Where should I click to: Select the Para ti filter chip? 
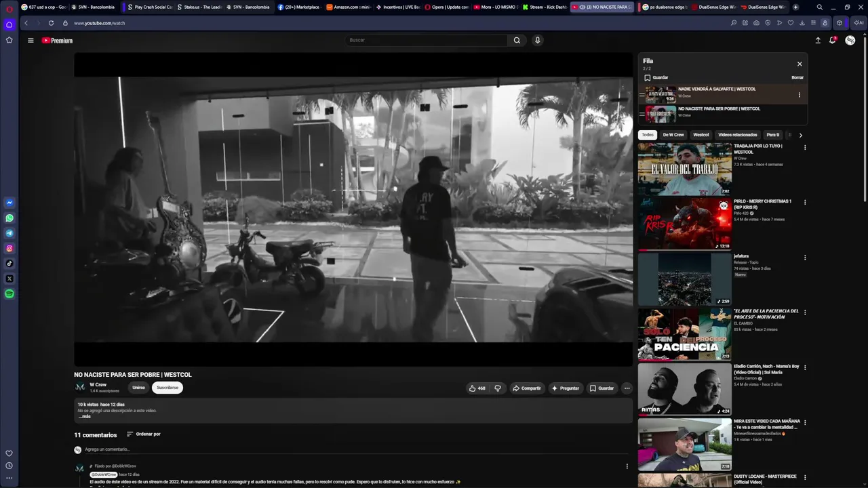pos(772,135)
